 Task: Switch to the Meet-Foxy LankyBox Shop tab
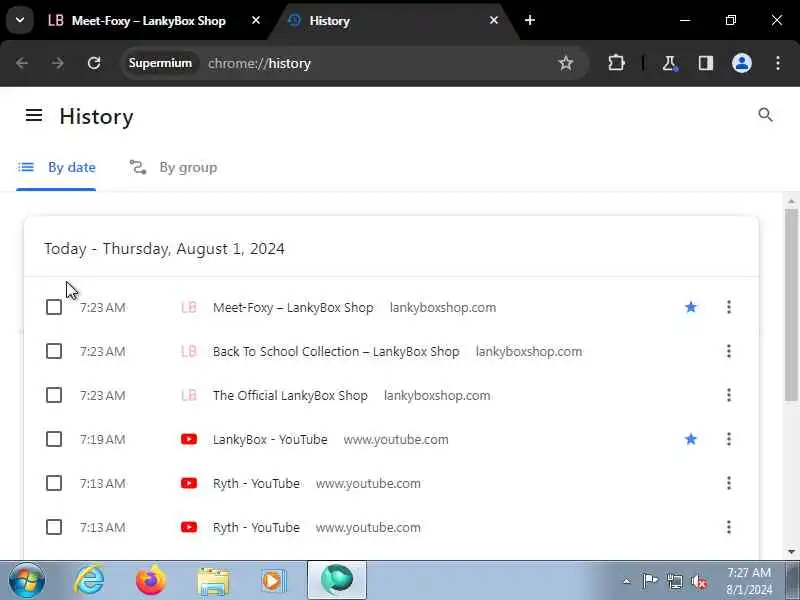click(149, 21)
